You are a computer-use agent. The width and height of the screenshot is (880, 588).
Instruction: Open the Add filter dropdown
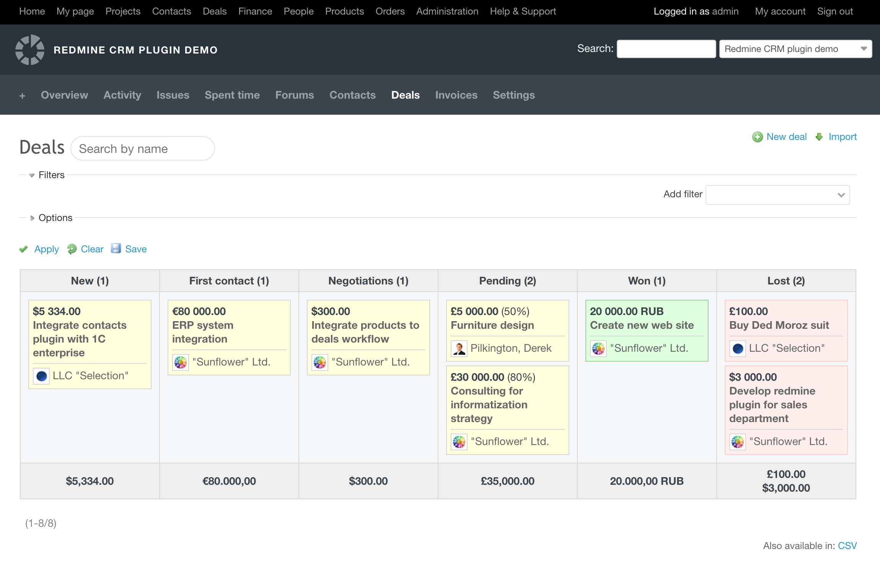pyautogui.click(x=777, y=195)
